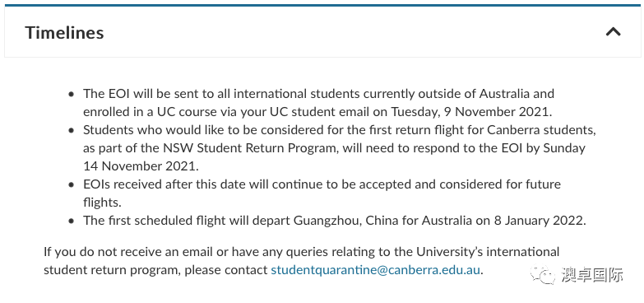644x303 pixels.
Task: Click the text 'Tuesday, 9 November 2021'
Action: pos(470,112)
